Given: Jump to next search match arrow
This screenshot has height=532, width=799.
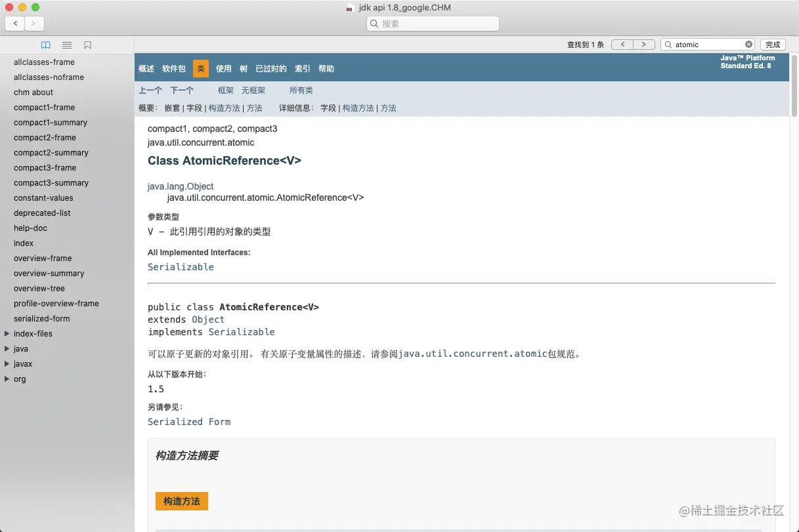Looking at the screenshot, I should (x=643, y=44).
